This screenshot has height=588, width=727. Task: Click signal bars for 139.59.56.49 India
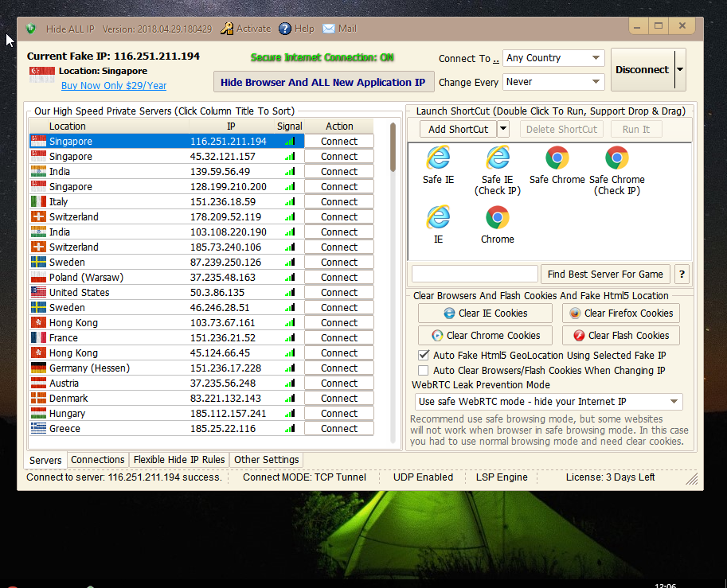tap(290, 171)
